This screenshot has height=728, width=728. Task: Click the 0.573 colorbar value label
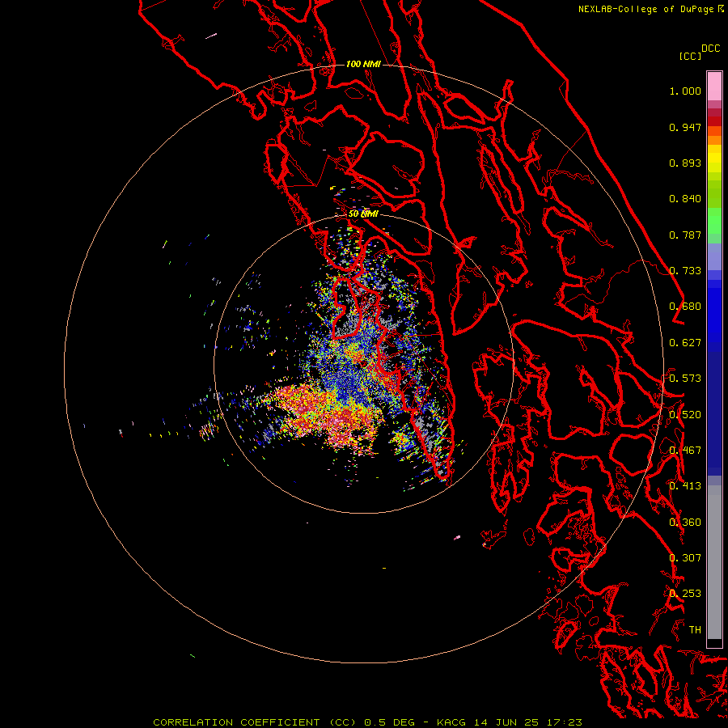coord(685,379)
